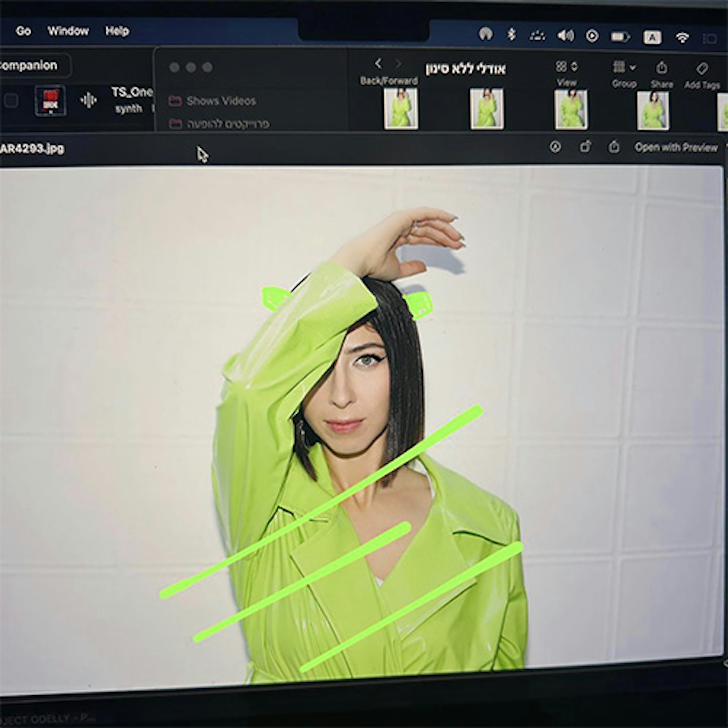Click the Bluetooth menu bar icon

511,35
